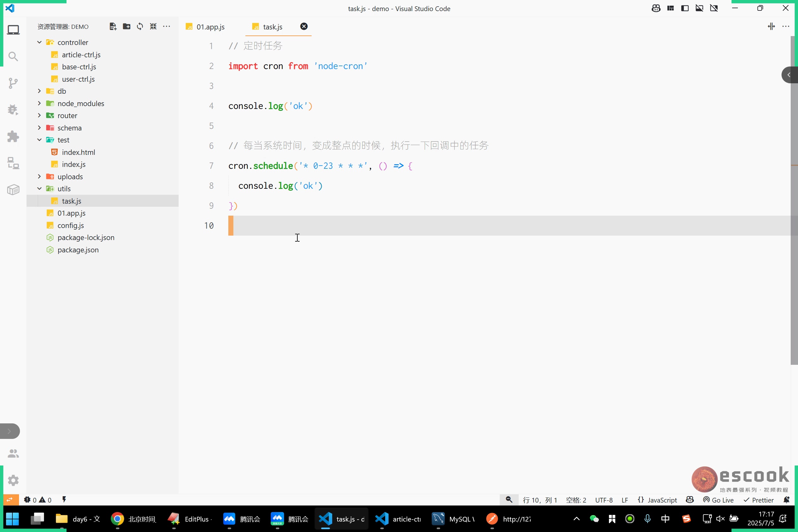Refresh the explorer file tree
The image size is (798, 532).
click(140, 27)
